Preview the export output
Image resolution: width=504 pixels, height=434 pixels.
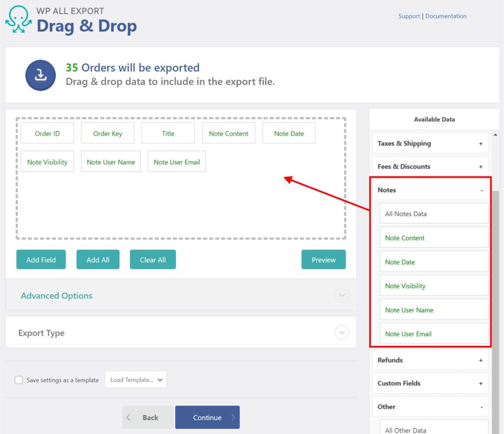coord(323,259)
